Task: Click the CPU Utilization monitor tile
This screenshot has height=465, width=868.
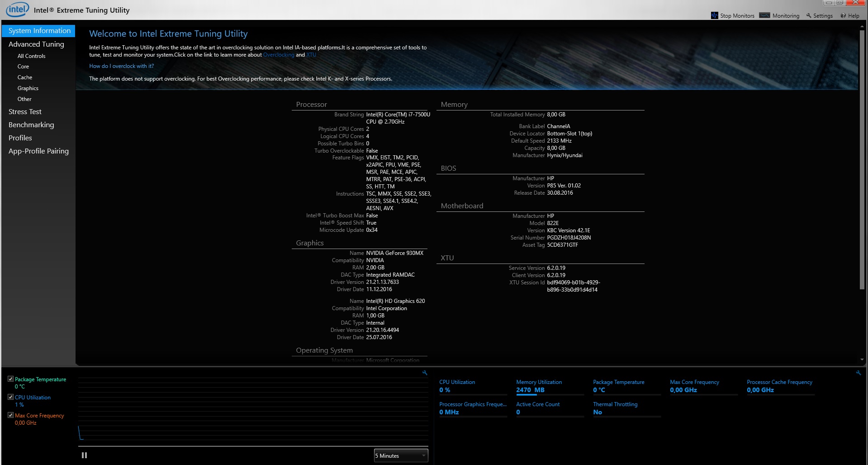Action: [473, 386]
